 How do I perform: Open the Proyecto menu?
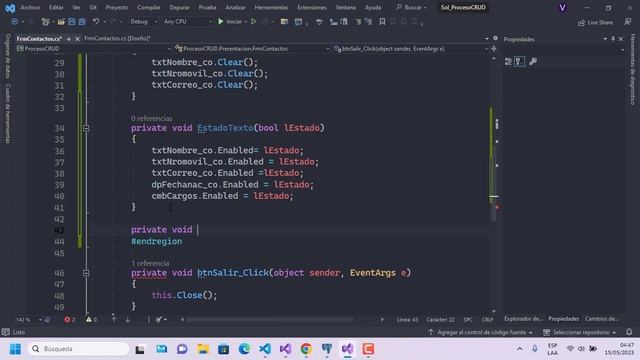click(117, 7)
